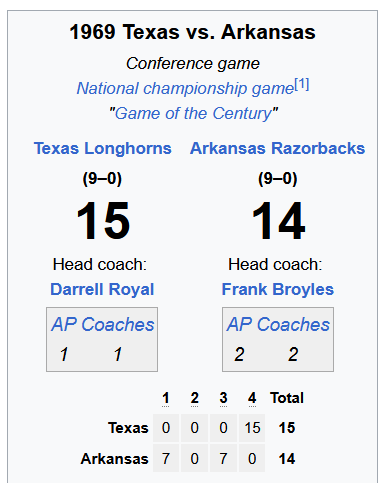Click the large Texas score 15
The height and width of the screenshot is (483, 388).
[x=103, y=221]
